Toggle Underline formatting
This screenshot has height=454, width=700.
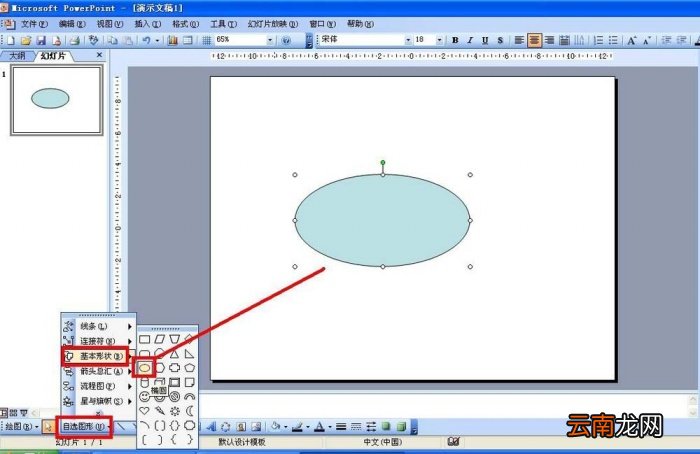(485, 41)
